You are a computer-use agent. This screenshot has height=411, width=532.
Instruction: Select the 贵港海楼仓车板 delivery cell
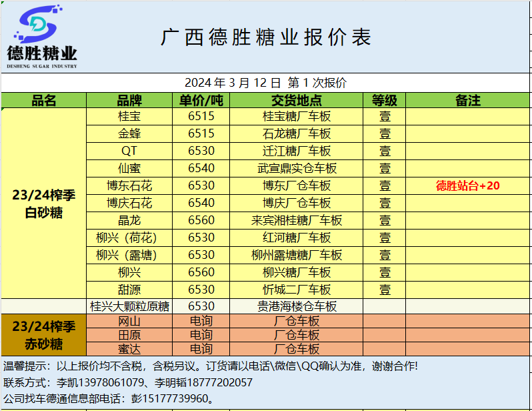pyautogui.click(x=297, y=306)
